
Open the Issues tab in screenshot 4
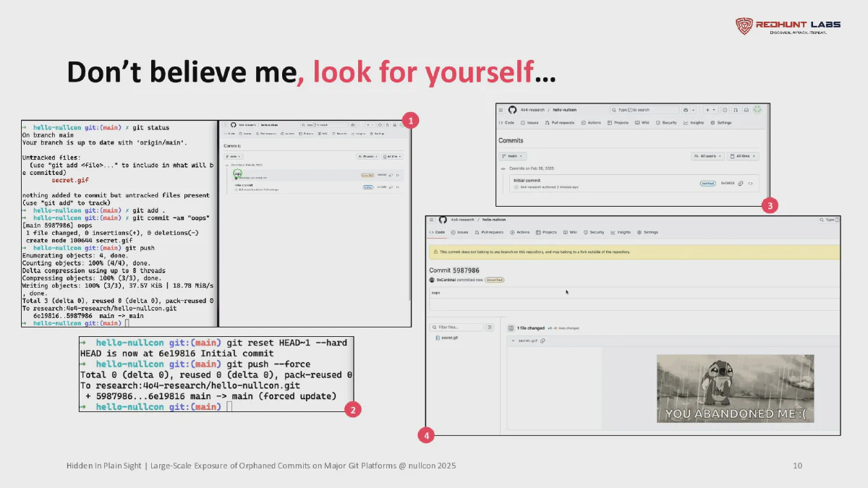[460, 232]
